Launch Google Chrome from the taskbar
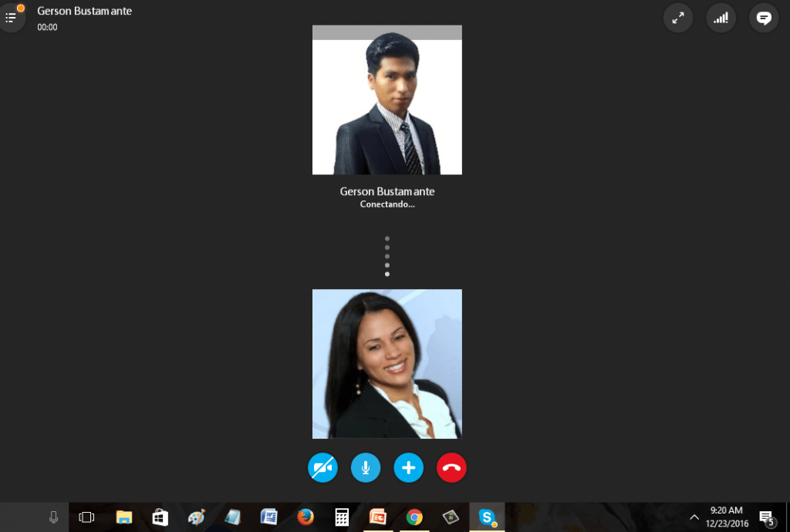This screenshot has height=532, width=790. 414,517
